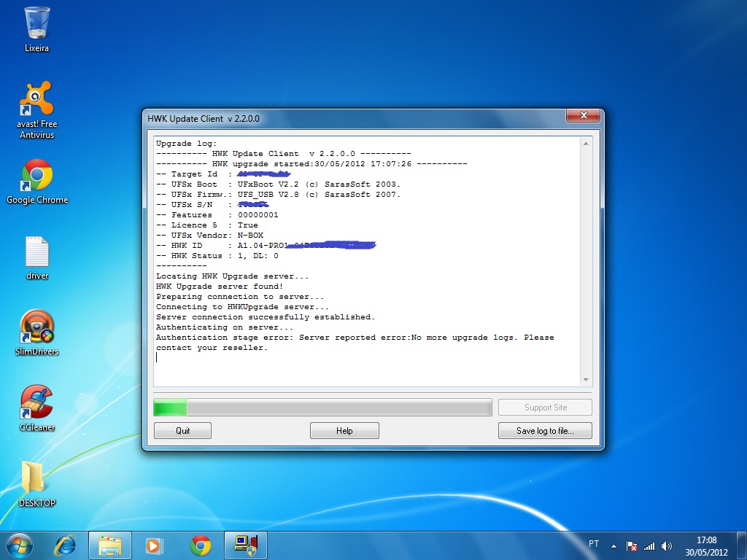This screenshot has height=560, width=747.
Task: Click 'Preparing connection to server...' line
Action: coord(240,297)
